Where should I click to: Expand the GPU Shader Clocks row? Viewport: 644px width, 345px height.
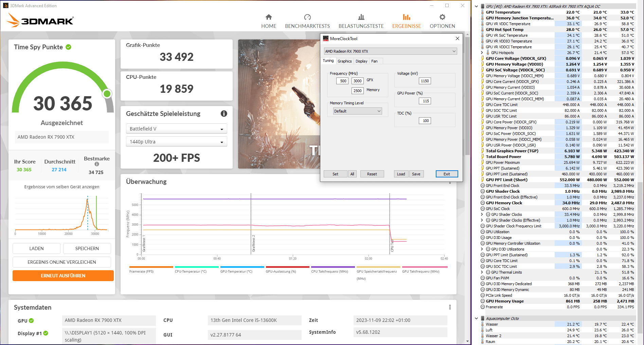coord(482,214)
